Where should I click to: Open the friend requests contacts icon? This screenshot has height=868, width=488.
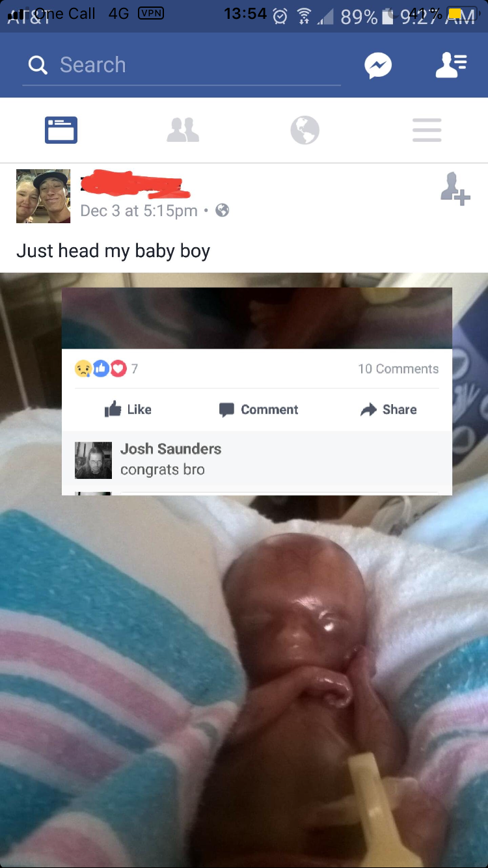(x=451, y=65)
